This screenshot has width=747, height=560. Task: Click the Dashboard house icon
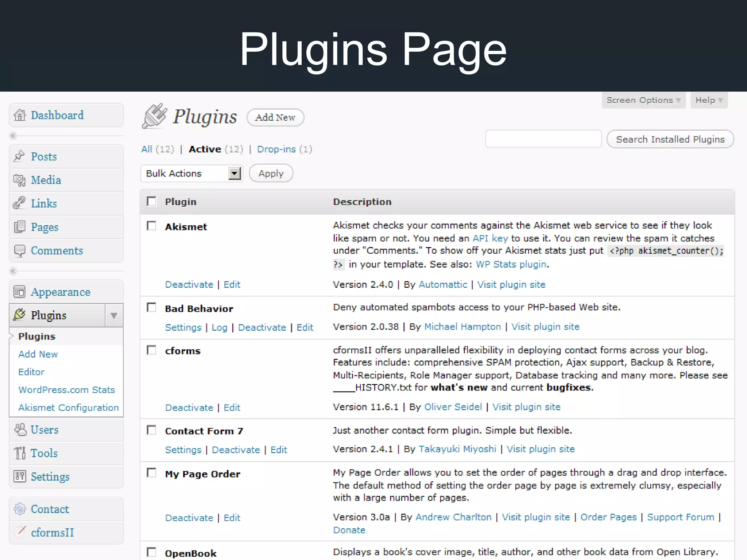20,115
